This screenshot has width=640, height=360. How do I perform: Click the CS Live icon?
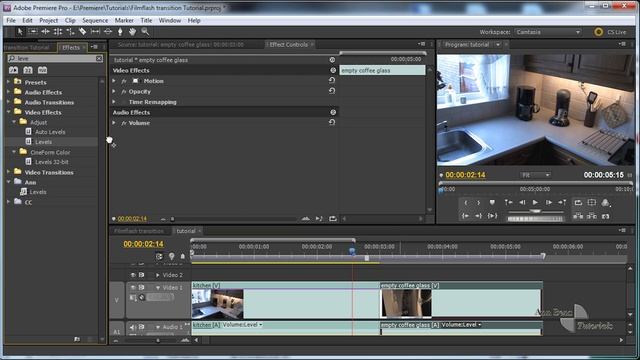(x=598, y=32)
